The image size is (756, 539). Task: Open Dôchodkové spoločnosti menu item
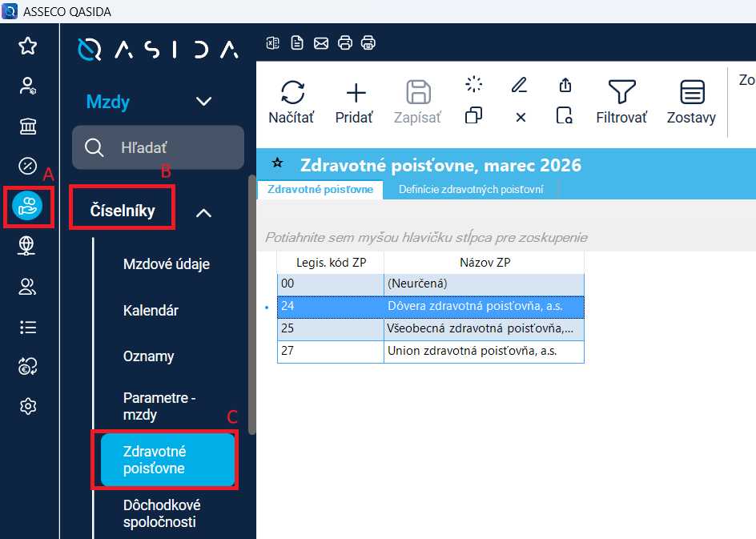pyautogui.click(x=162, y=513)
